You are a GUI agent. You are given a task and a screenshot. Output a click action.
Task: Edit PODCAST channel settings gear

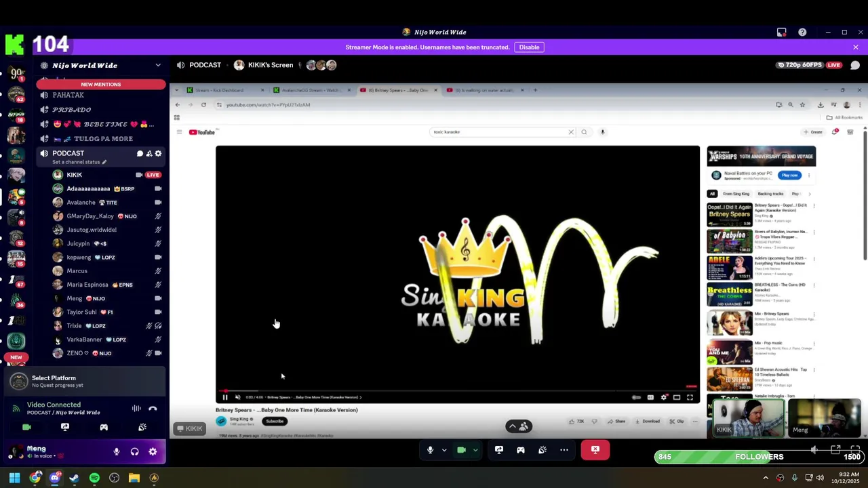pos(158,153)
